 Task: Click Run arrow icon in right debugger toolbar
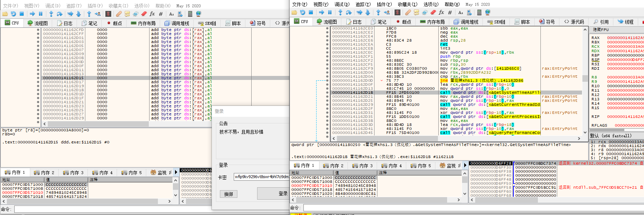click(x=322, y=12)
